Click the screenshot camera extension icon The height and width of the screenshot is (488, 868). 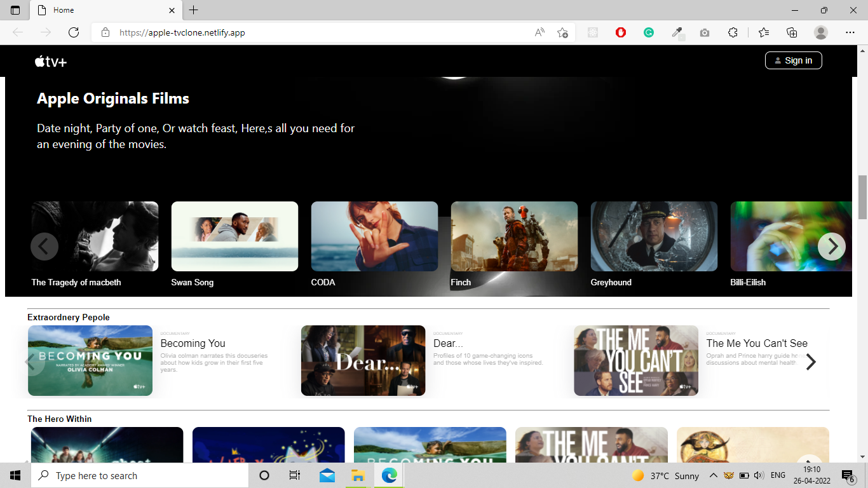tap(705, 32)
